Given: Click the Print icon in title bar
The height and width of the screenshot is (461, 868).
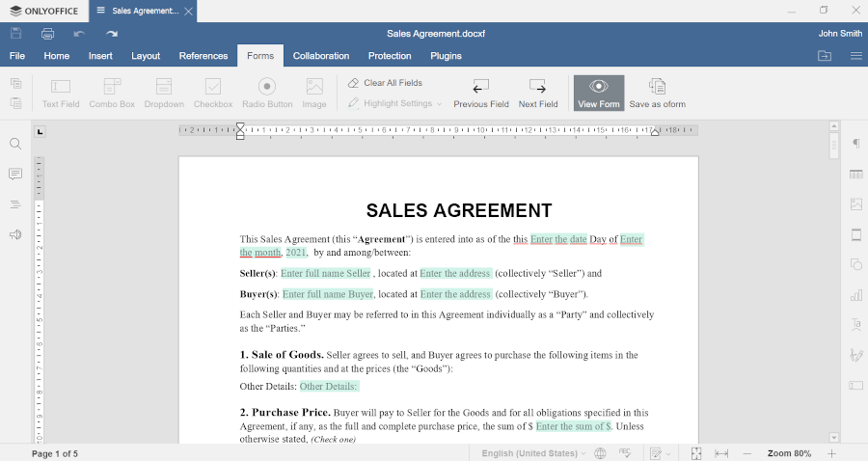Looking at the screenshot, I should point(47,34).
